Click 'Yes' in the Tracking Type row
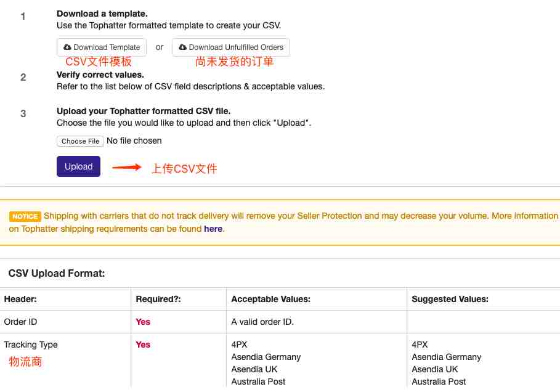 tap(143, 345)
